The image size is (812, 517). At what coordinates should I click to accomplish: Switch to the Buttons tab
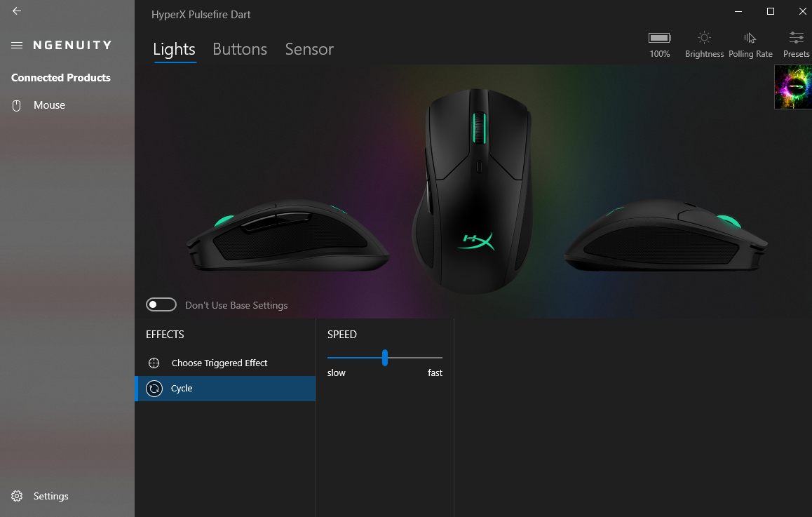(x=240, y=49)
